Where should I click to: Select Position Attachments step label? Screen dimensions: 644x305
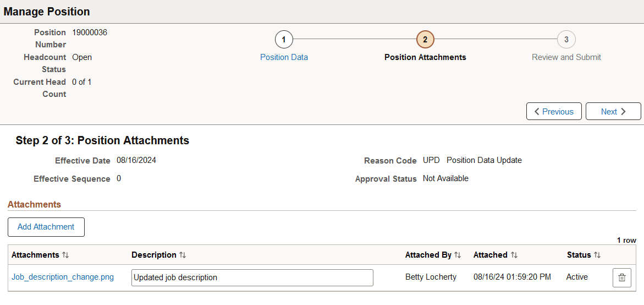point(425,57)
